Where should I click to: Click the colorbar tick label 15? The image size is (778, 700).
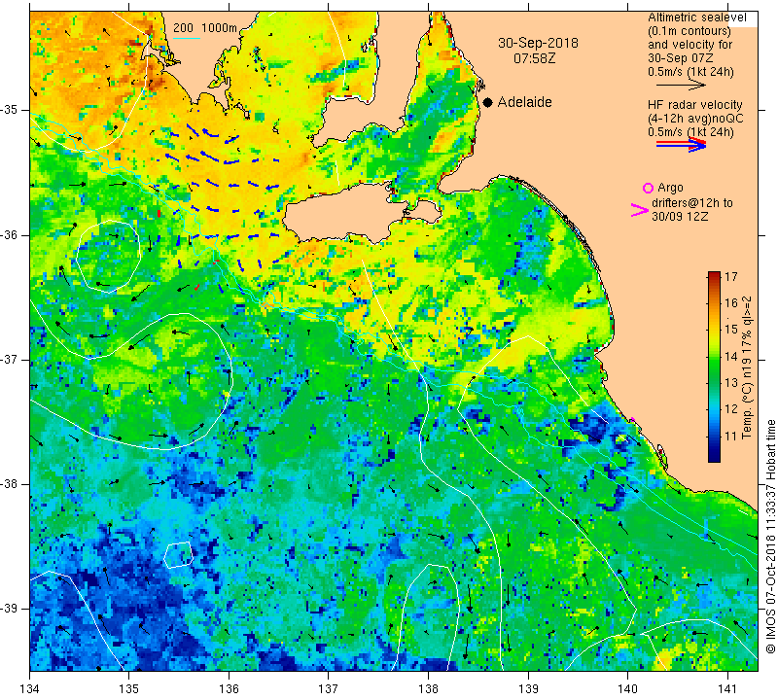click(731, 330)
